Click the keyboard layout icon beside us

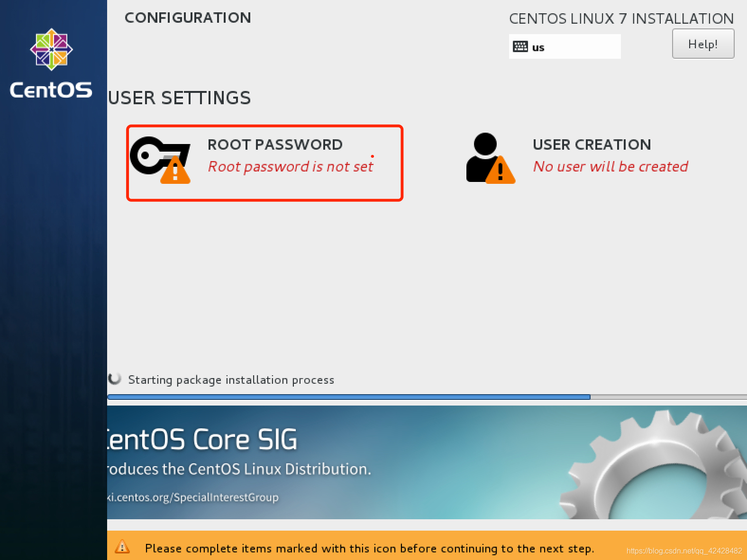pos(520,46)
